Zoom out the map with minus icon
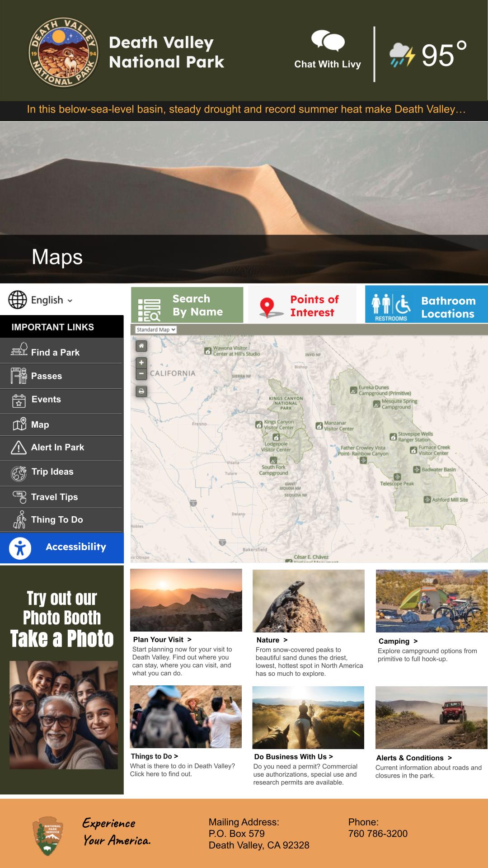 (141, 374)
